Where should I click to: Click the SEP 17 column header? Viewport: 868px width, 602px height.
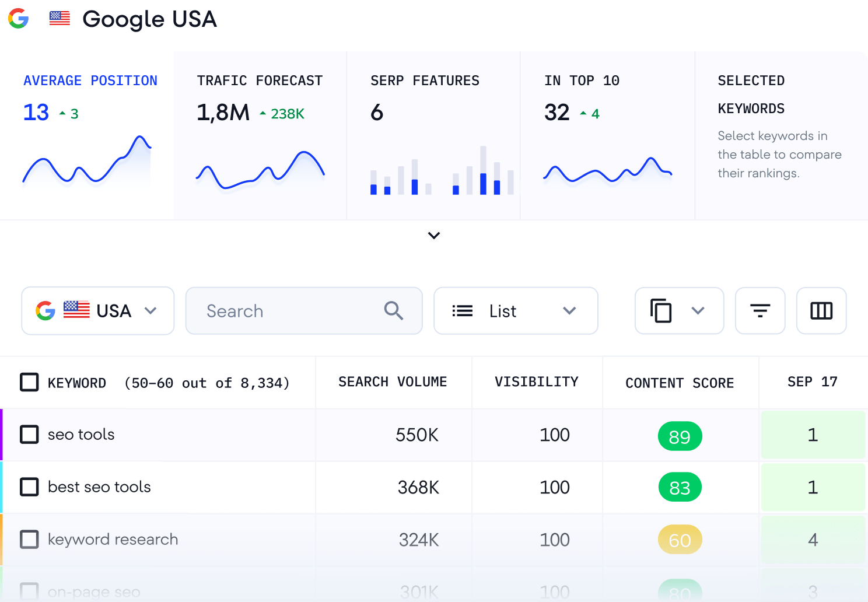tap(813, 382)
